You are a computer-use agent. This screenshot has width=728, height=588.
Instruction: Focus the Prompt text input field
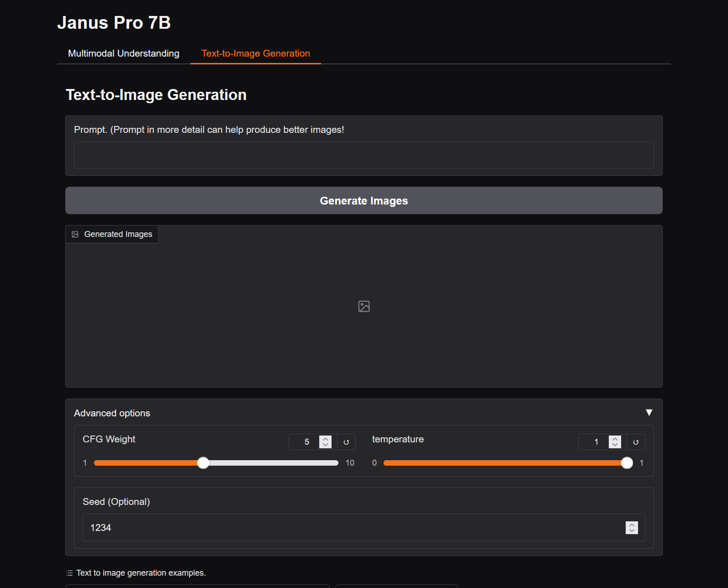click(x=364, y=155)
